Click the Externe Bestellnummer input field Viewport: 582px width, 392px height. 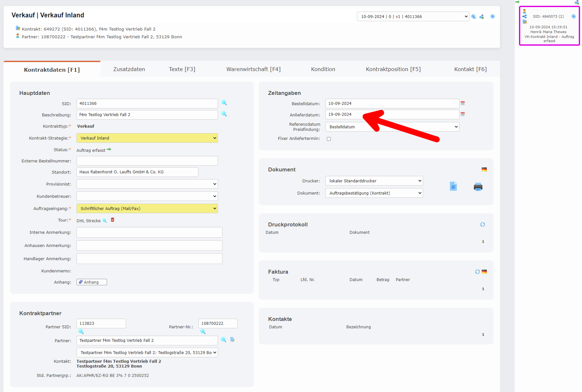tap(147, 161)
